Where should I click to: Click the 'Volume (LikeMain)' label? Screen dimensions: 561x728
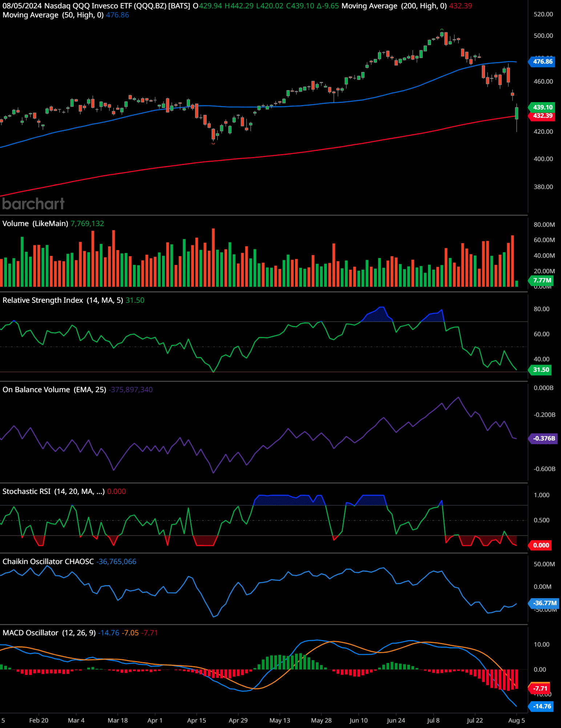coord(35,224)
